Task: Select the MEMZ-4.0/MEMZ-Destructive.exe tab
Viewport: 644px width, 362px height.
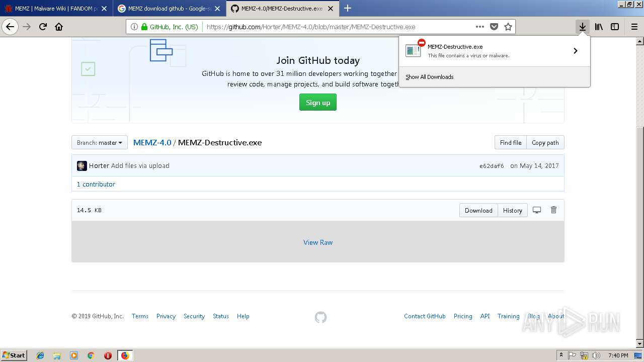Action: (x=282, y=9)
